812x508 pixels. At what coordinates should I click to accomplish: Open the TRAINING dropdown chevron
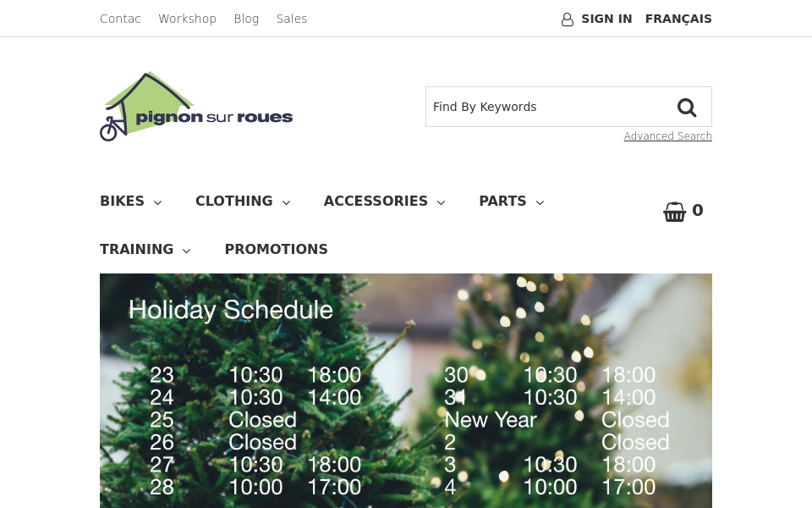pyautogui.click(x=186, y=251)
